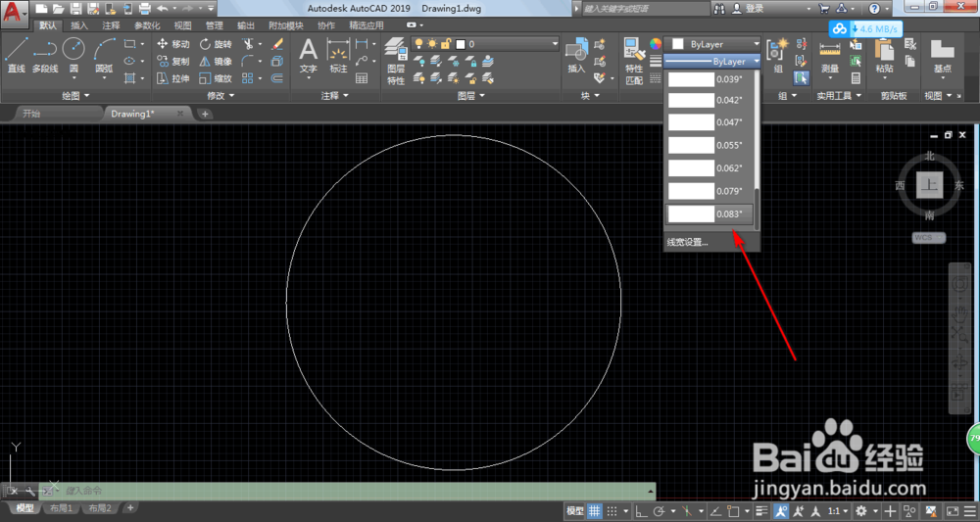Open the Annotate (注释) ribbon tab
Screen dimensions: 980x522
112,25
